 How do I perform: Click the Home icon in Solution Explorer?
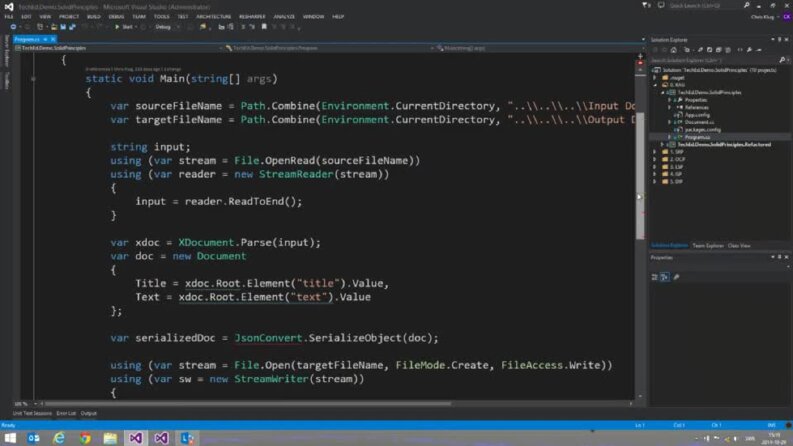click(x=674, y=50)
